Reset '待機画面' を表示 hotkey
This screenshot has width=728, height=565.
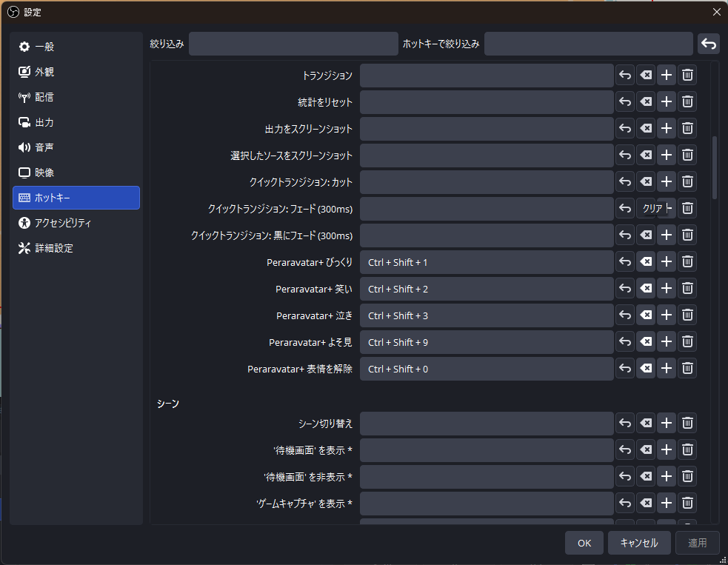(625, 450)
